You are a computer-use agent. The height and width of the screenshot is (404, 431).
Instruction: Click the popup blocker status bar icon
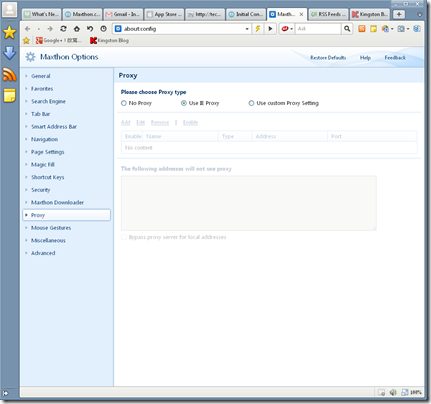tap(382, 392)
